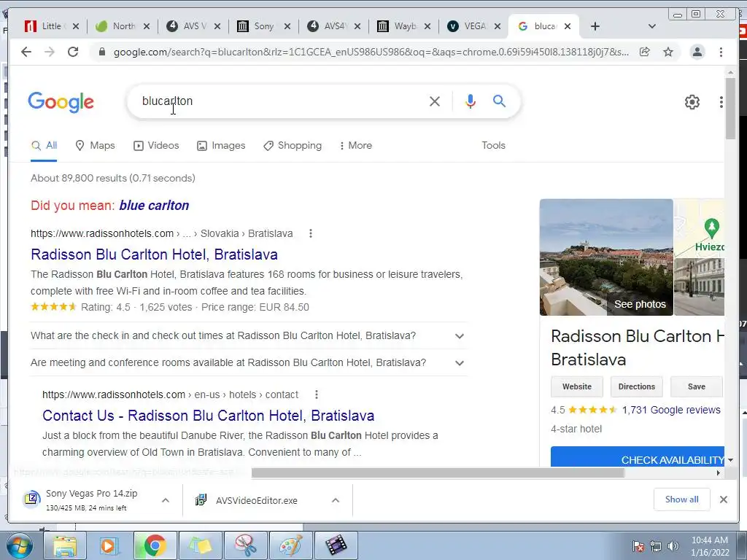Open the Windows Start button

(x=20, y=545)
